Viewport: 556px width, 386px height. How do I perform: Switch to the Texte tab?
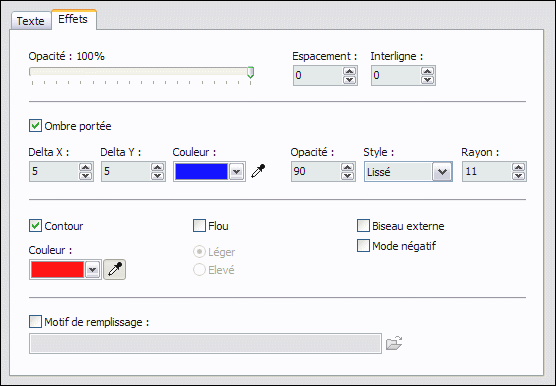(31, 21)
